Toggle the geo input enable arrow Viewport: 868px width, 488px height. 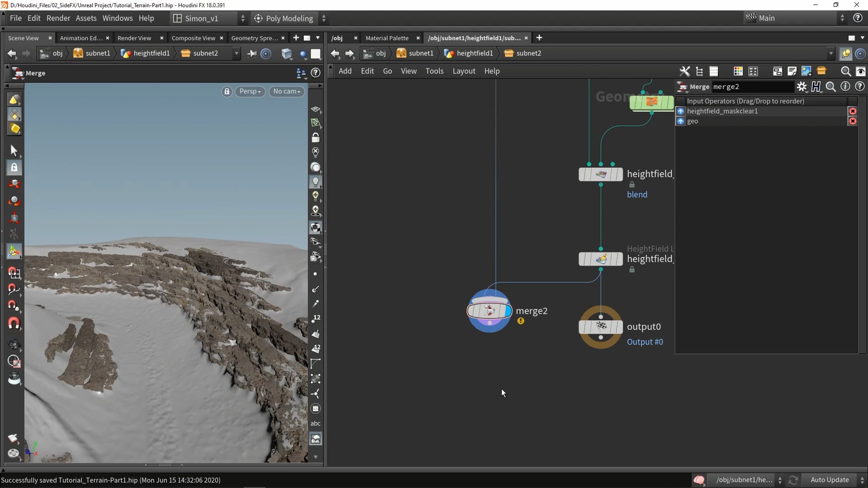click(x=681, y=121)
